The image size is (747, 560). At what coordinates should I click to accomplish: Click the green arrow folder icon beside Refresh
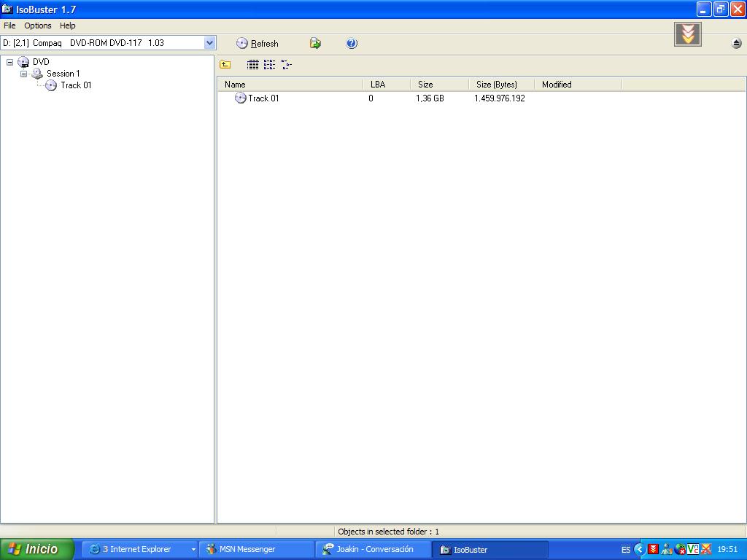315,43
